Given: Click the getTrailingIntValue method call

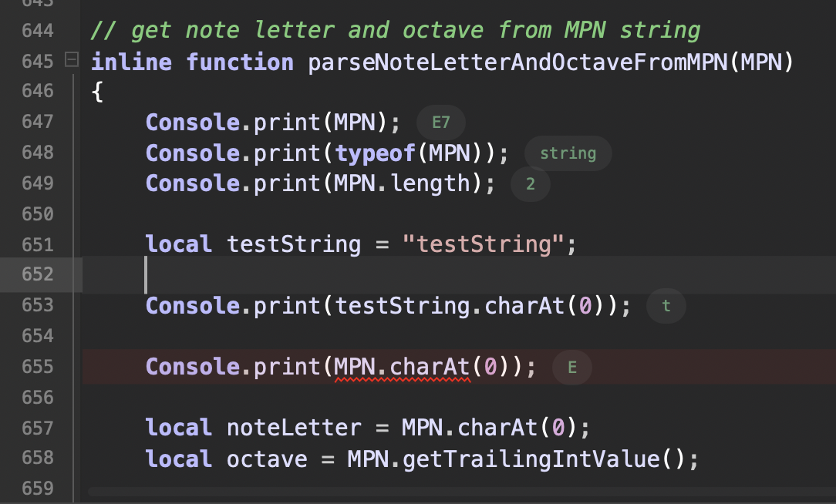Looking at the screenshot, I should pyautogui.click(x=531, y=459).
